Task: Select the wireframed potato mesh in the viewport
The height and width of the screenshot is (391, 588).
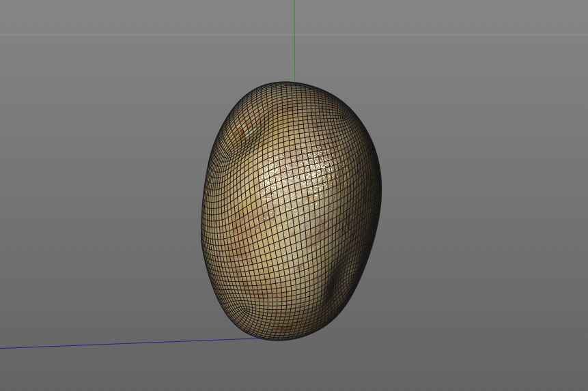Action: click(x=291, y=211)
